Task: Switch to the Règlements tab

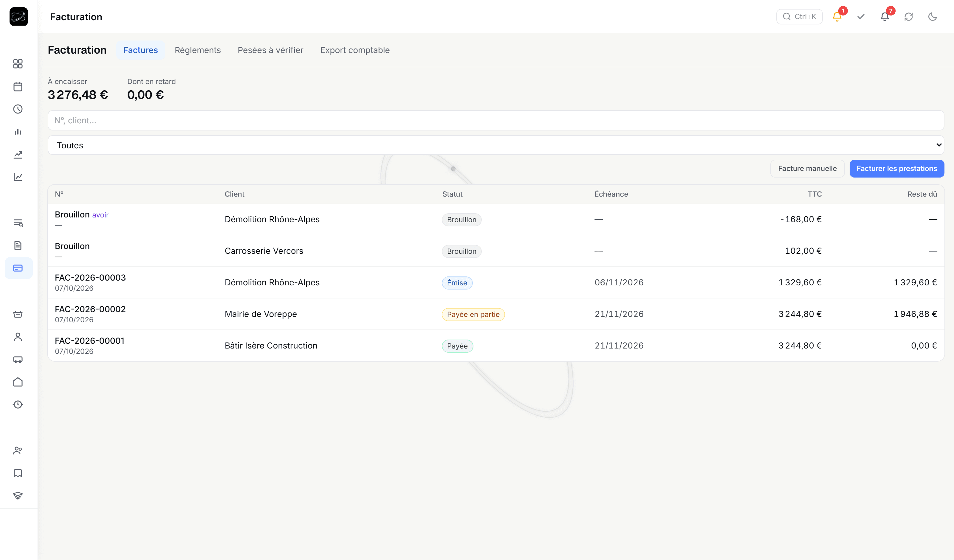Action: [198, 50]
